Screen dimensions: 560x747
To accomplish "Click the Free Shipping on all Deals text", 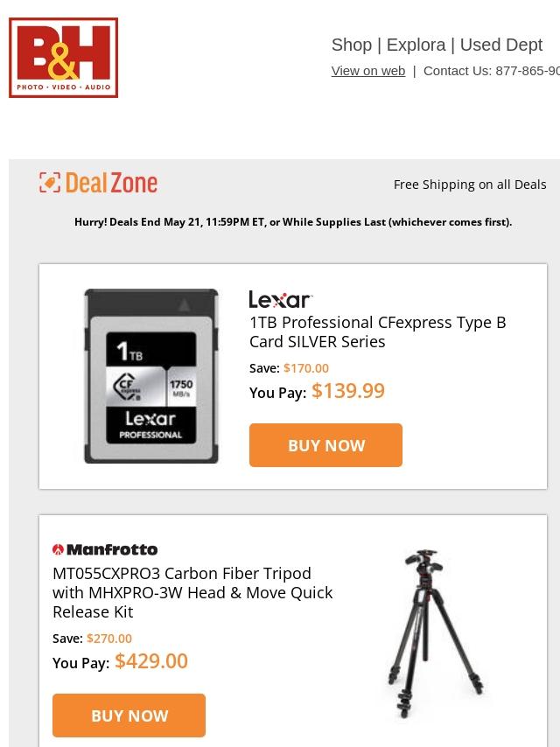I will coord(470,185).
